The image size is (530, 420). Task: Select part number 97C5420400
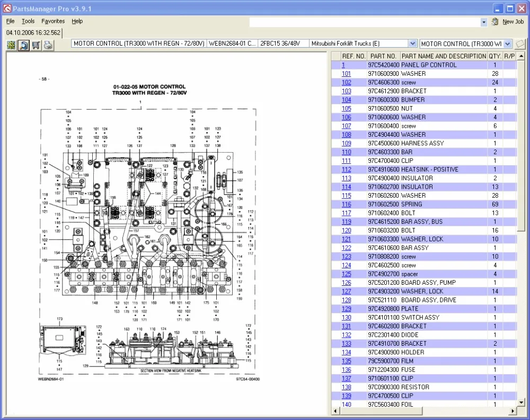(x=384, y=65)
